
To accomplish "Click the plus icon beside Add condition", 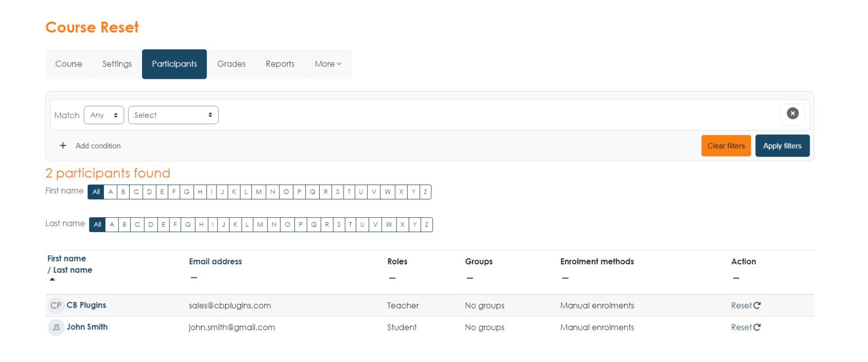I will 63,146.
